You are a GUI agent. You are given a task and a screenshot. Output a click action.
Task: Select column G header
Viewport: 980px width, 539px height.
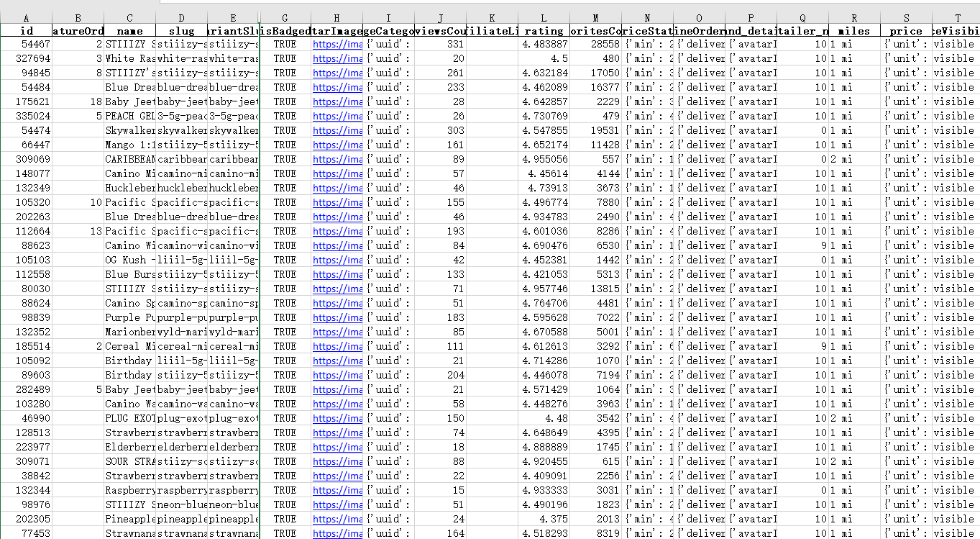point(285,18)
